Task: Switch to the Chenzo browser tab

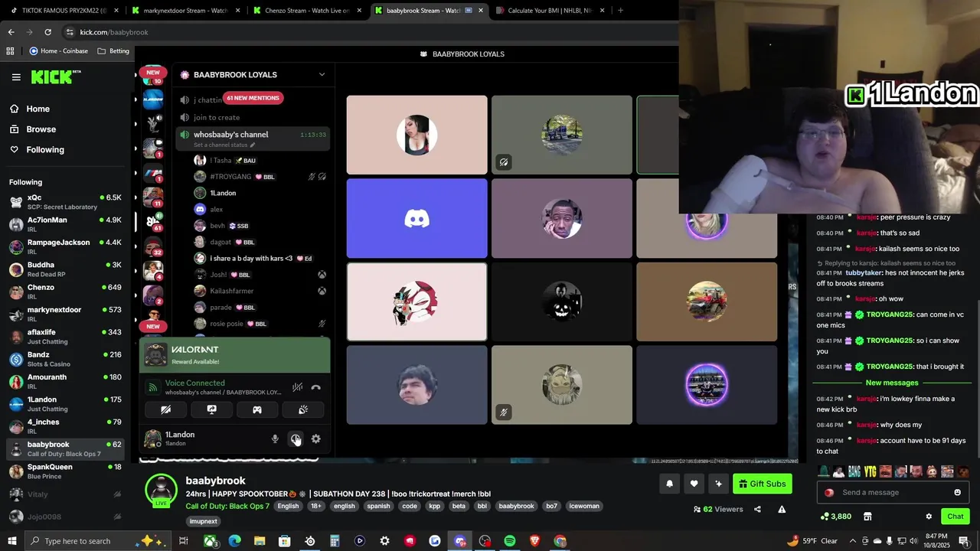Action: [x=306, y=11]
